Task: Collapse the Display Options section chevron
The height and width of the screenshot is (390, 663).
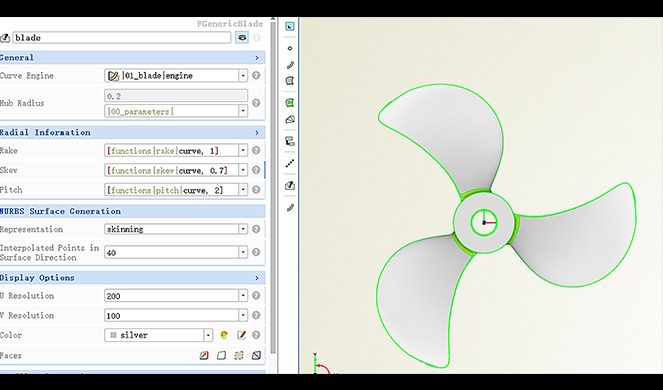Action: tap(257, 278)
